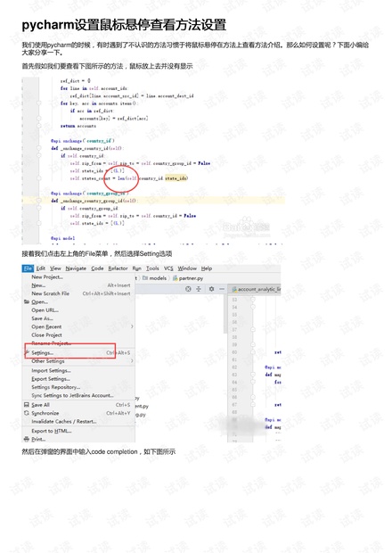Open the VCS menu
Viewport: 392px width, 553px height.
point(168,268)
